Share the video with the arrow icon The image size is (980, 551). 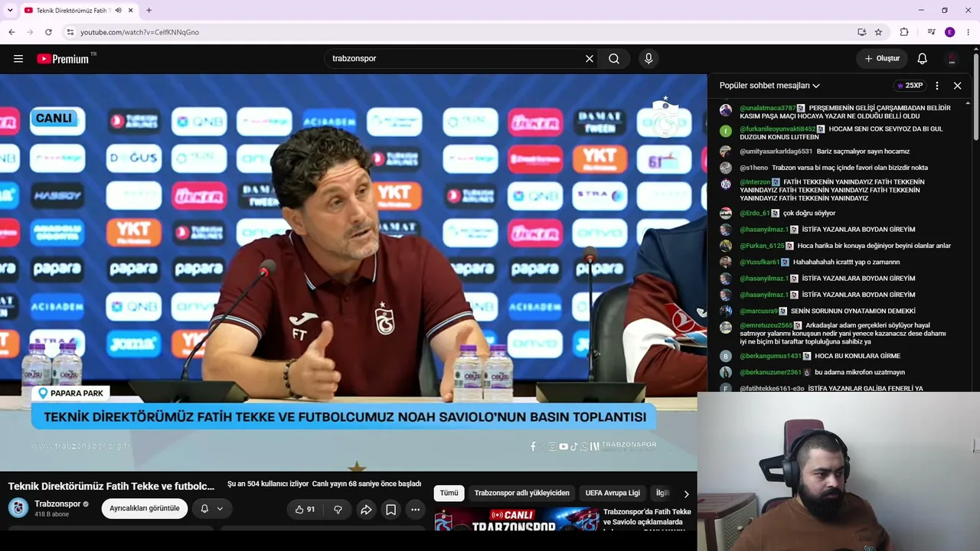[366, 509]
